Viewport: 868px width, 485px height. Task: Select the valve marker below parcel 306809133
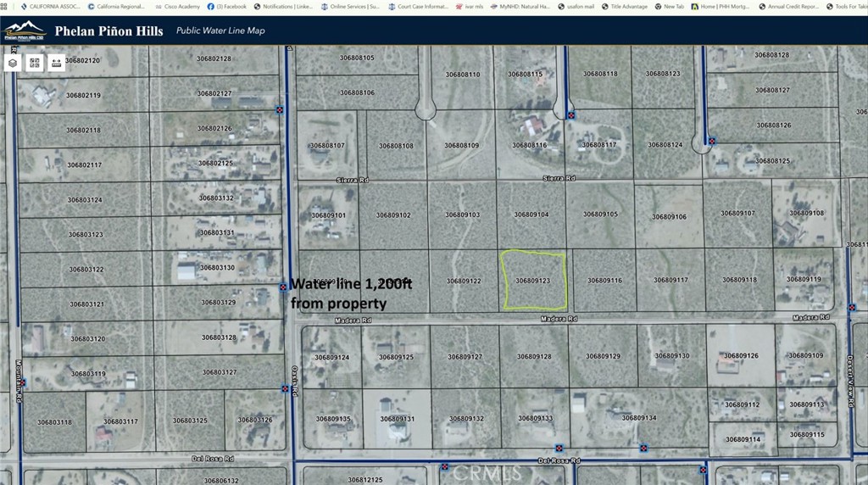(x=559, y=448)
